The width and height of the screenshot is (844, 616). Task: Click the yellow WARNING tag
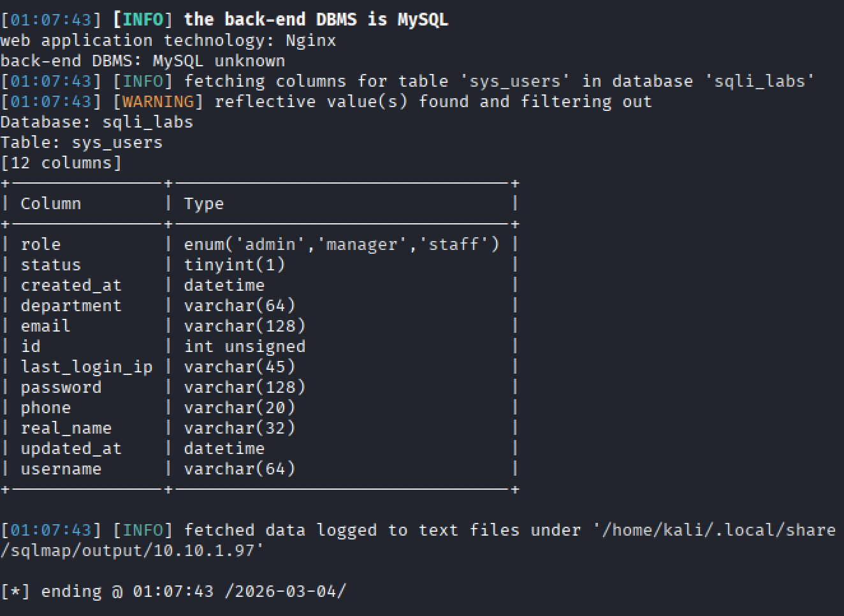tap(158, 101)
